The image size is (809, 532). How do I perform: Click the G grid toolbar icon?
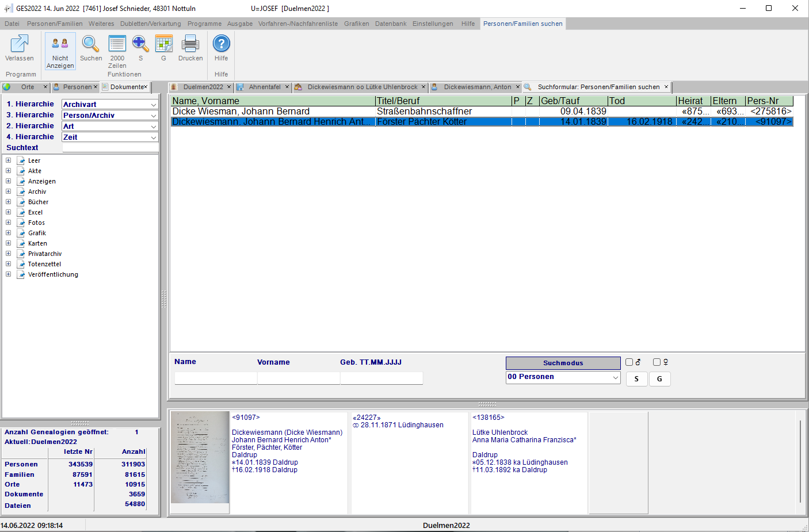[x=163, y=44]
